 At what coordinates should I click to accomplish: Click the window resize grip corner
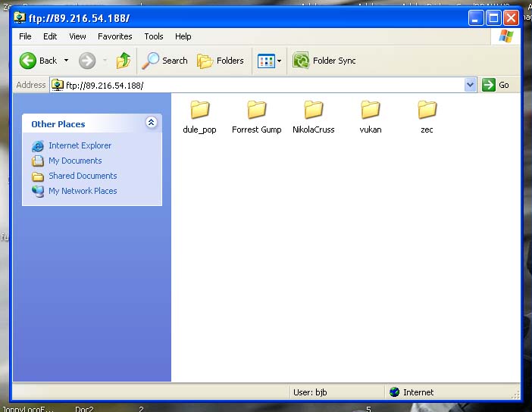tap(516, 395)
